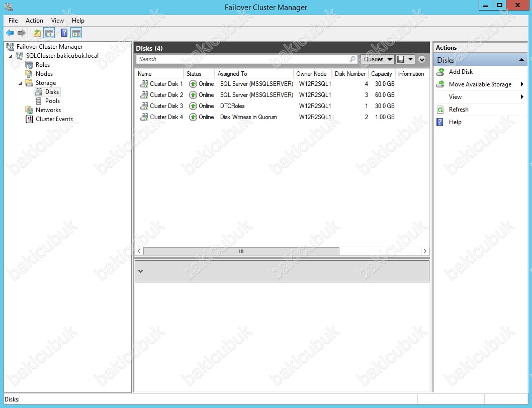The width and height of the screenshot is (532, 408).
Task: Open the blue Help toolbar icon
Action: pos(64,33)
